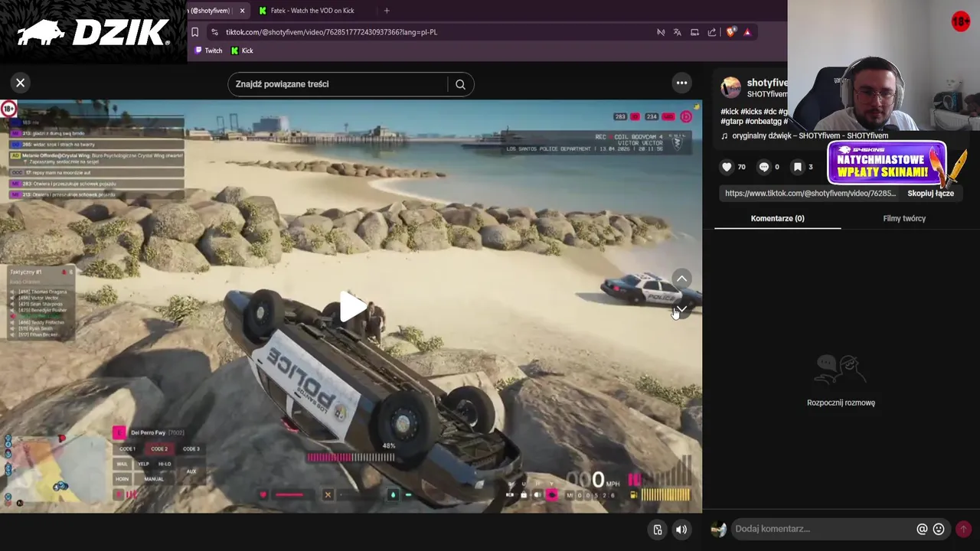
Task: Open a new browser tab with the plus
Action: (387, 11)
